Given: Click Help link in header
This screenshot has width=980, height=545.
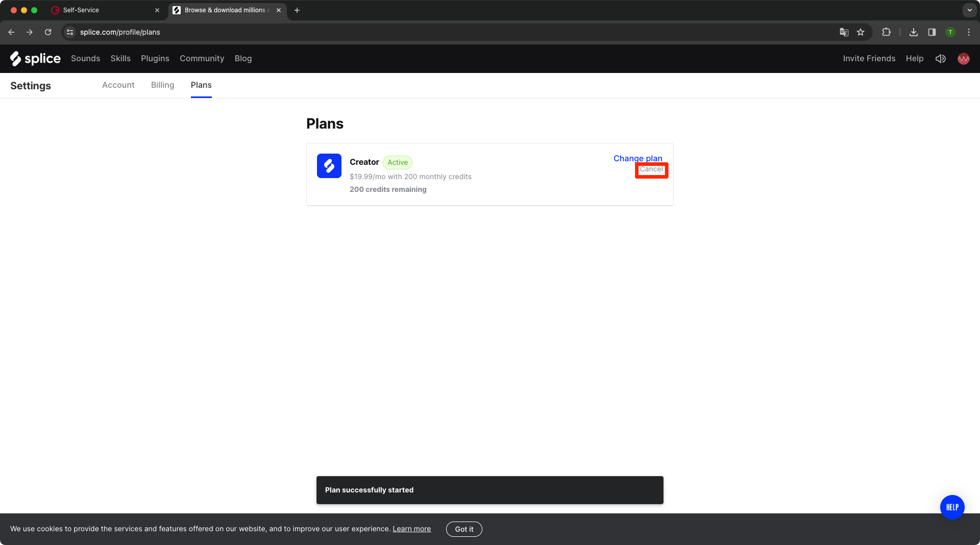Looking at the screenshot, I should [914, 59].
